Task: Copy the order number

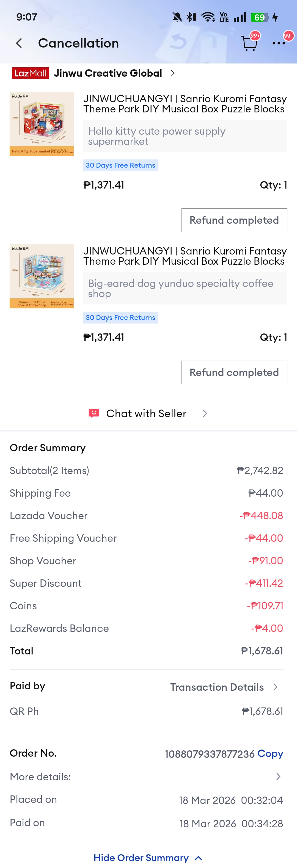Action: click(270, 753)
